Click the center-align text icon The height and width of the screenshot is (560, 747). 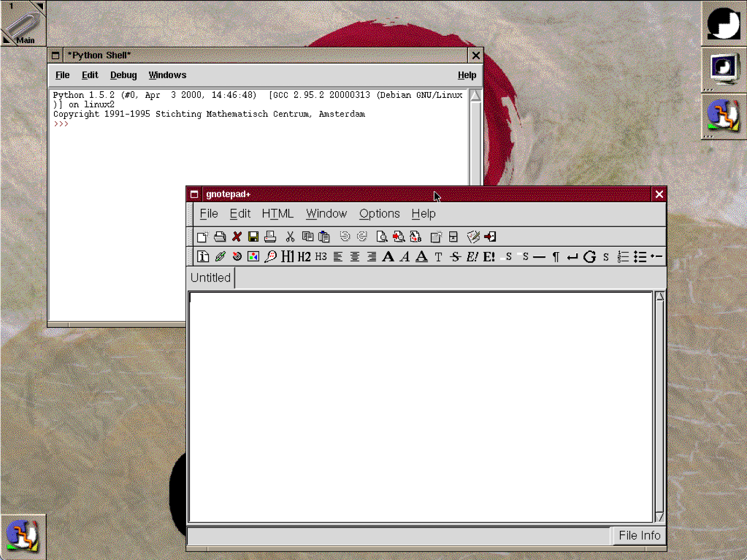coord(355,257)
